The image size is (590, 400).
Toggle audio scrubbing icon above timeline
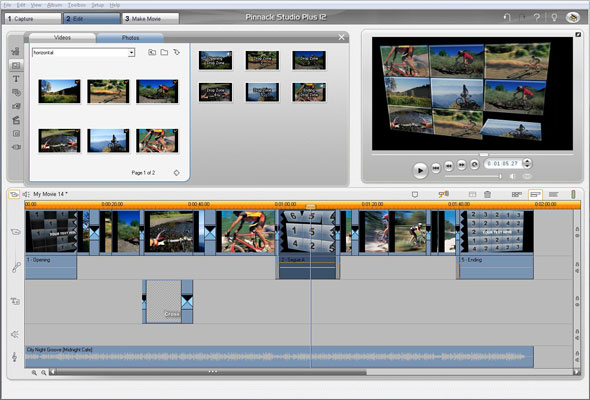coord(444,194)
